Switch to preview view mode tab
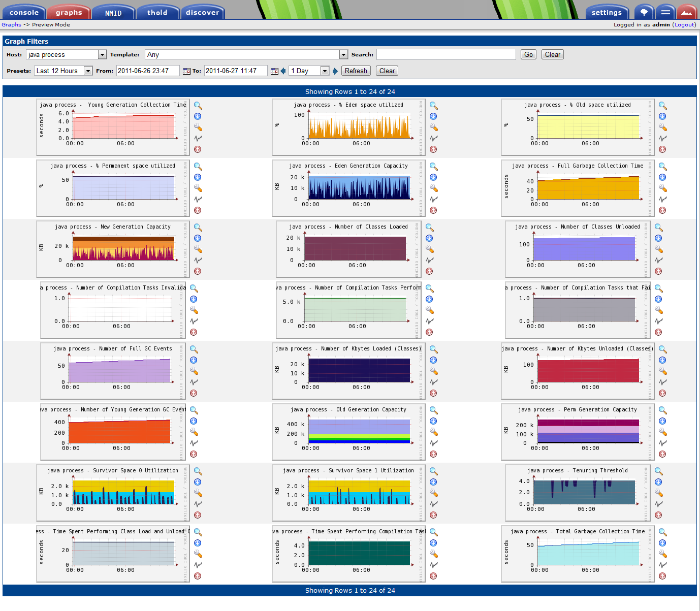Screen dimensions: 700x611 (x=687, y=12)
